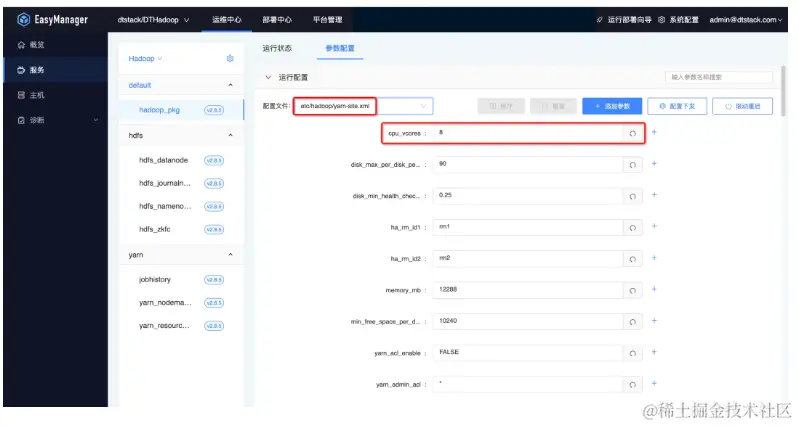Click plus icon next to yarn_acl_enable
The width and height of the screenshot is (798, 426).
[654, 352]
